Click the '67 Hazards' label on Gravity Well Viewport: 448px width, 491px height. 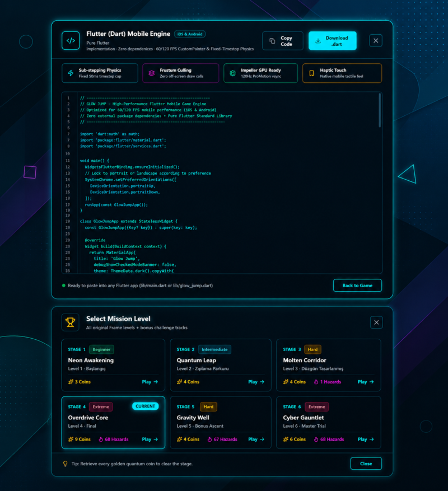click(x=226, y=439)
